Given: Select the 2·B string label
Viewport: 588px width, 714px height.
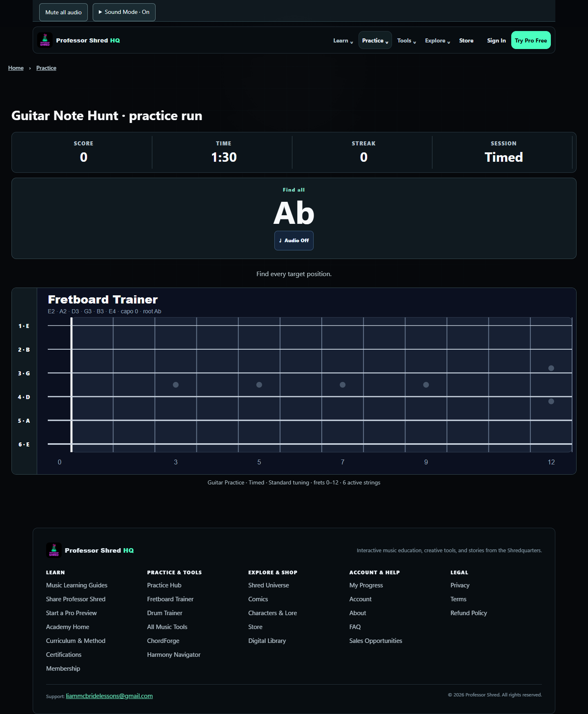Looking at the screenshot, I should 24,350.
